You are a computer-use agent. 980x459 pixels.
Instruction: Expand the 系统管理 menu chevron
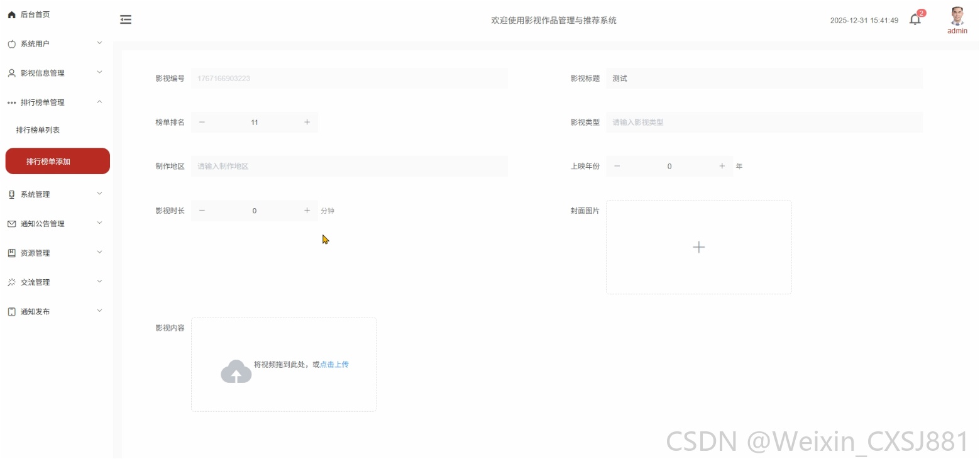(x=99, y=194)
